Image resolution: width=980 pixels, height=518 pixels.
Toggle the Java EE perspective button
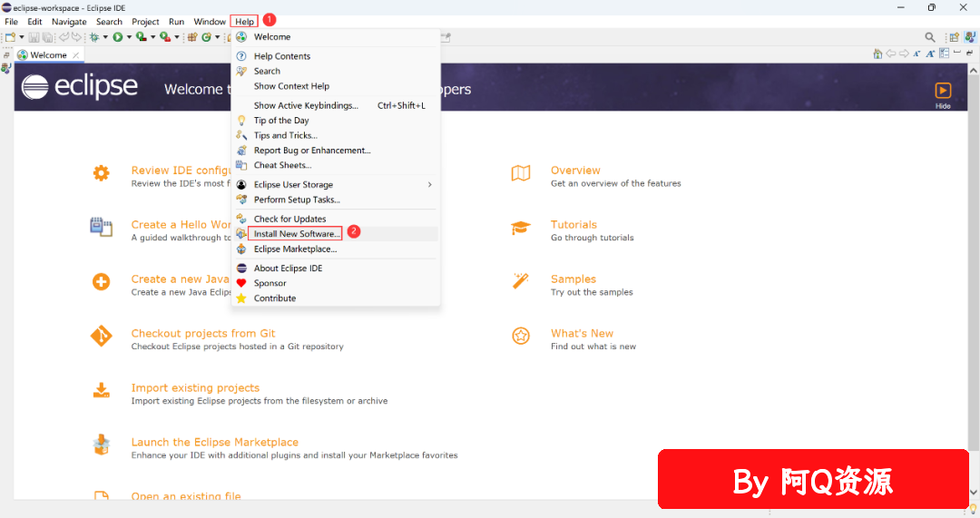[970, 37]
